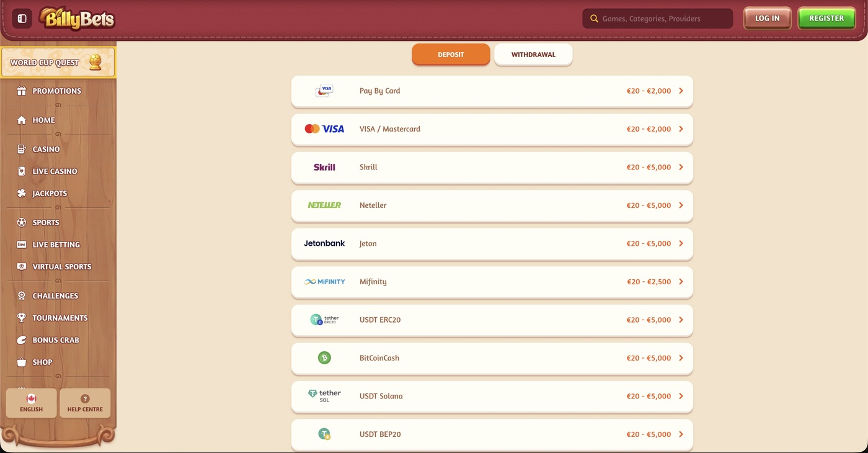The image size is (868, 453).
Task: Click the Jeton €20 - €5,000 limit
Action: [649, 243]
